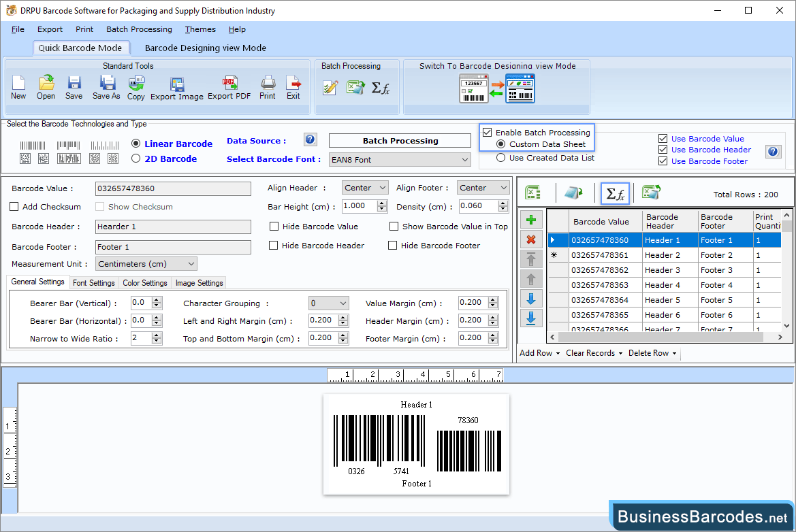Open Batch Processing menu
This screenshot has height=532, width=796.
[139, 29]
